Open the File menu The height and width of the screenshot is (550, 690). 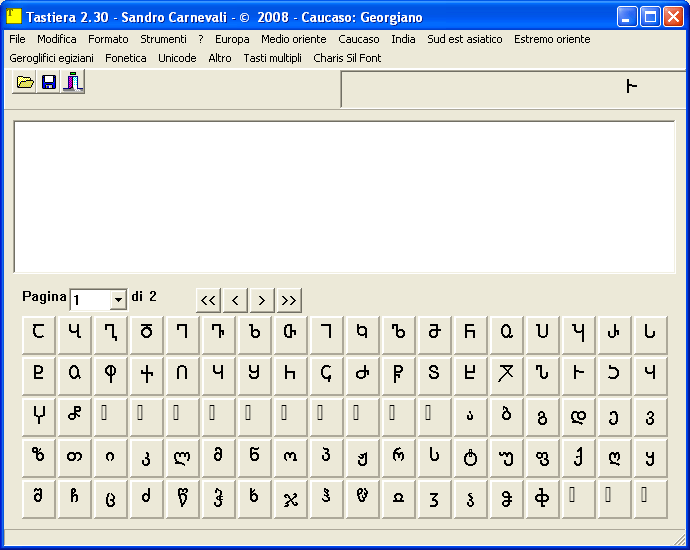coord(17,39)
